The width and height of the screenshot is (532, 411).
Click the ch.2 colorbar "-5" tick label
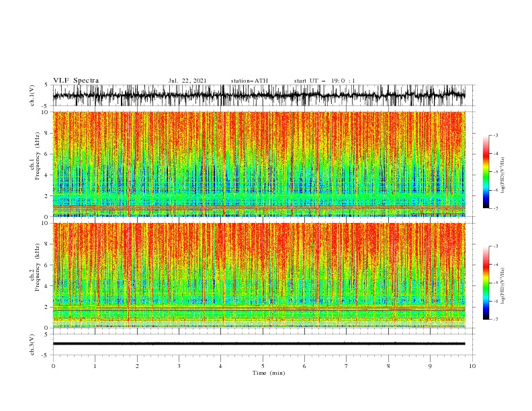(x=496, y=283)
